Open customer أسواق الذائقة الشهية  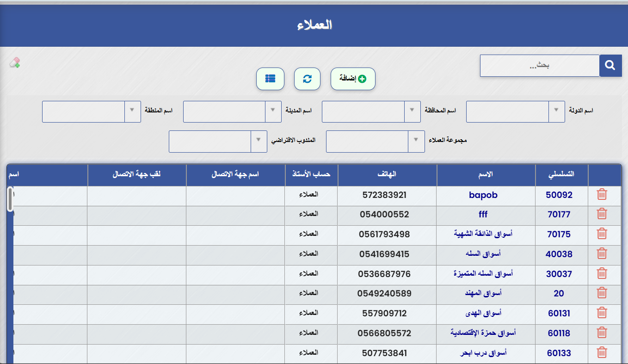tap(483, 234)
